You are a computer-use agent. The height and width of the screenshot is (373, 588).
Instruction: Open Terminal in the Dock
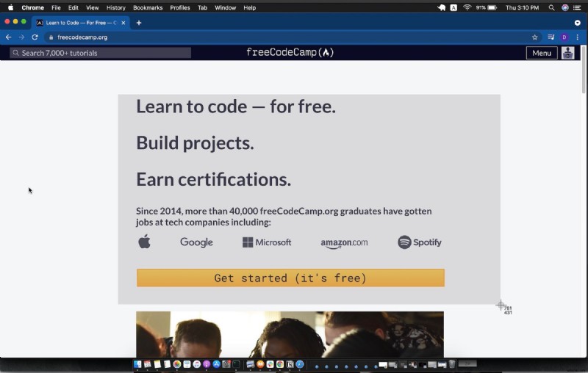click(236, 364)
